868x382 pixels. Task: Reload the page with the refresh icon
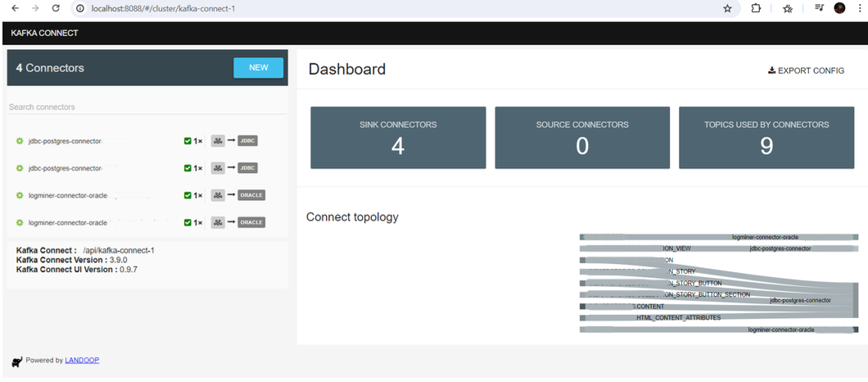pos(56,8)
